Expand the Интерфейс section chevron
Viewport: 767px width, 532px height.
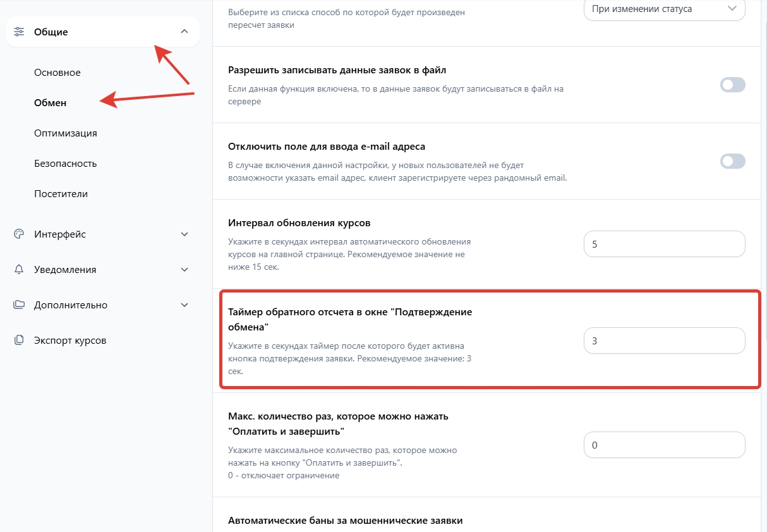tap(184, 234)
